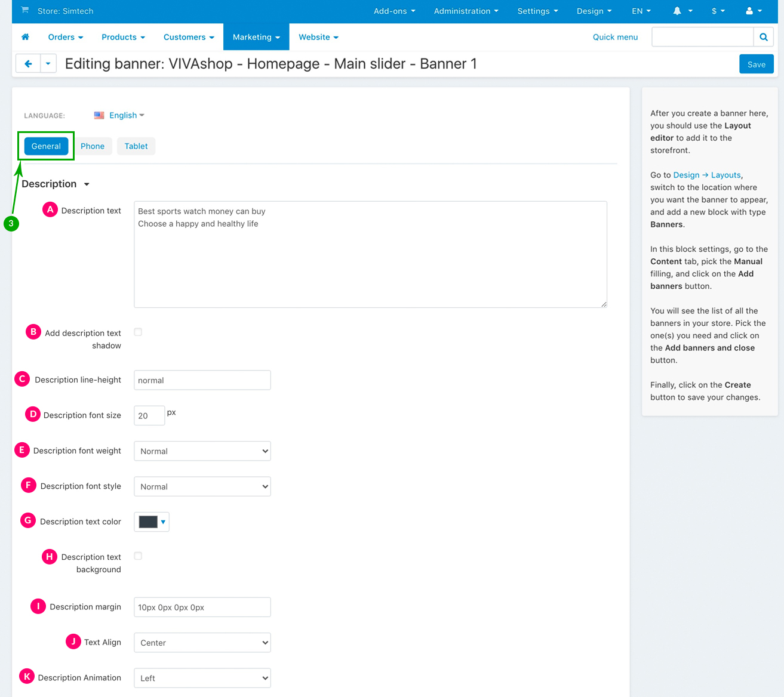Click the back arrow button

click(x=28, y=64)
